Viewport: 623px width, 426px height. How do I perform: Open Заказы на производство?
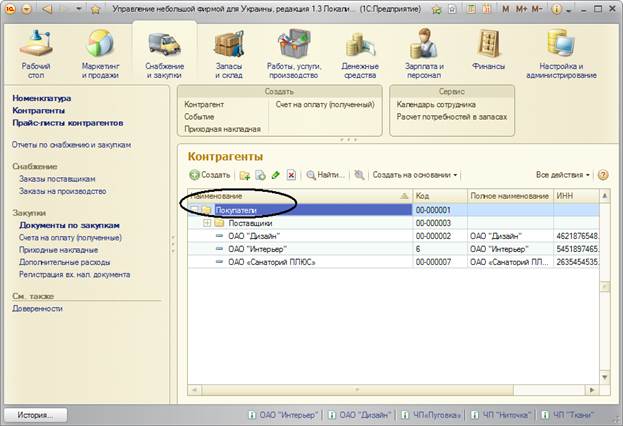coord(63,191)
